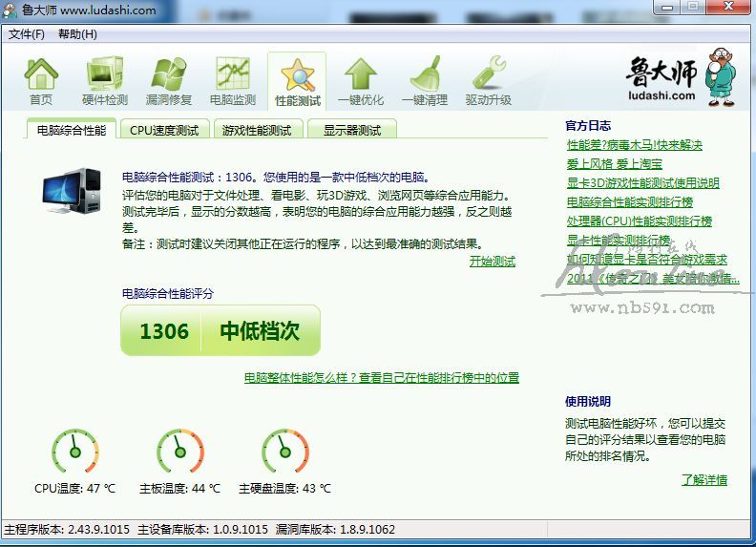Click 主板温度: 44 ℃ reading
The image size is (756, 547).
(179, 489)
